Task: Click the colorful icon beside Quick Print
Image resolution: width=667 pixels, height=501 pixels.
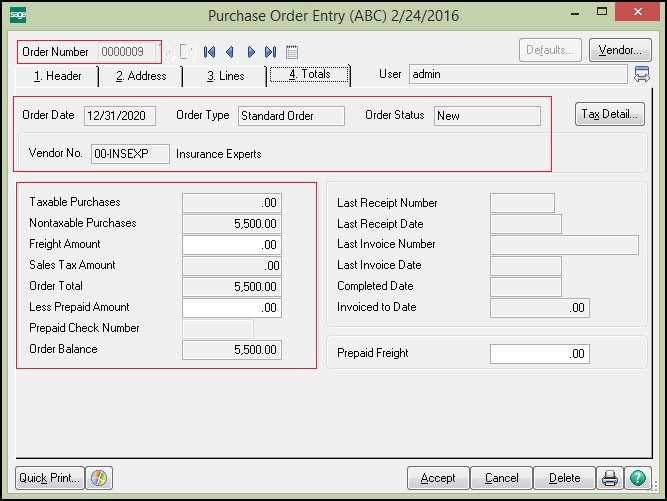Action: (x=99, y=478)
